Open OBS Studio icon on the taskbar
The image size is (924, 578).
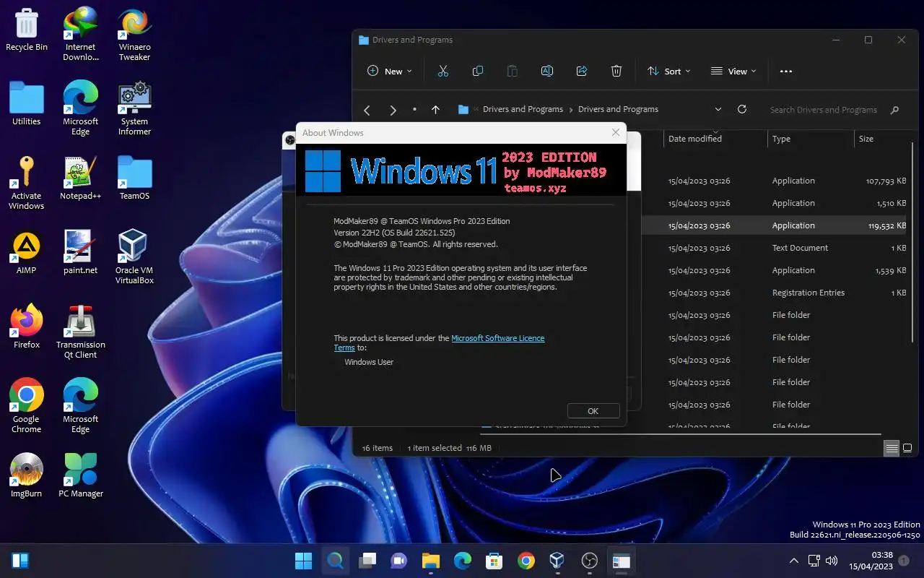point(590,561)
